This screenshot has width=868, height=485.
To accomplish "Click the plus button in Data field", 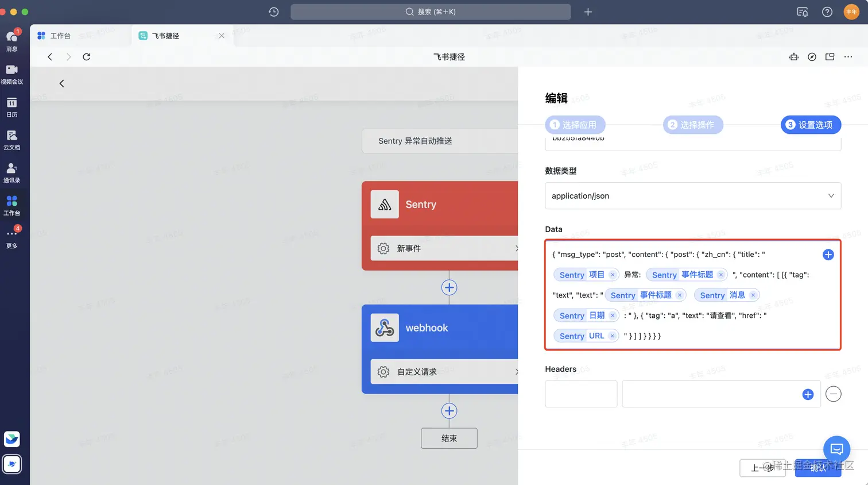I will 828,255.
